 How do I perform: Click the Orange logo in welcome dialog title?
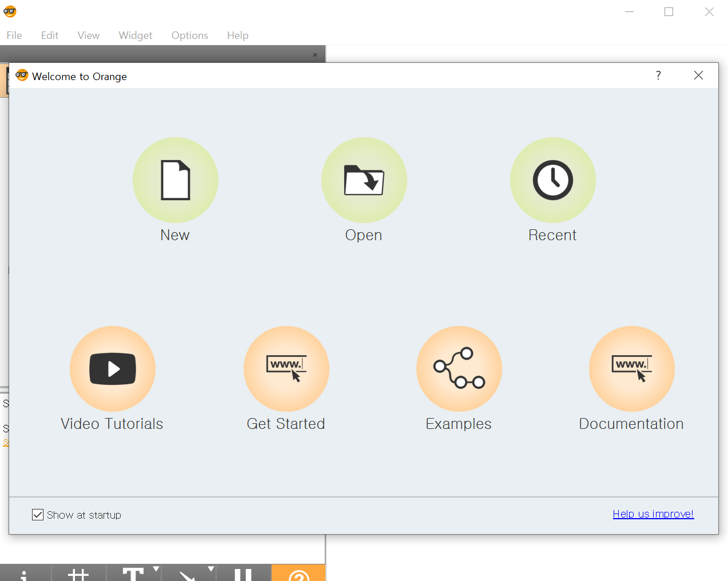(x=22, y=75)
